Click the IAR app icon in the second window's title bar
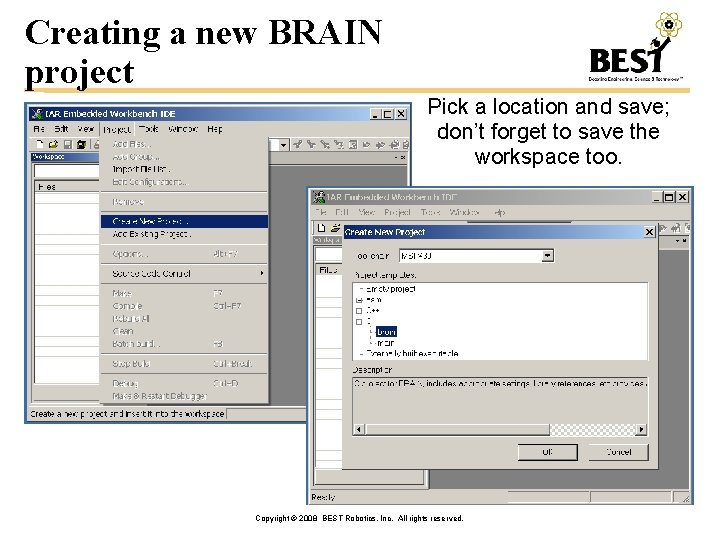The image size is (720, 540). pyautogui.click(x=319, y=197)
